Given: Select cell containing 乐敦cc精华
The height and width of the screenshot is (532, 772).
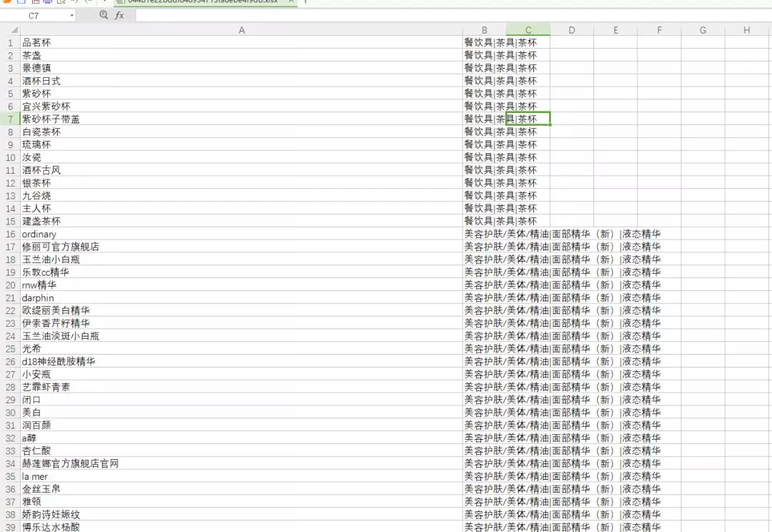Looking at the screenshot, I should pos(242,272).
